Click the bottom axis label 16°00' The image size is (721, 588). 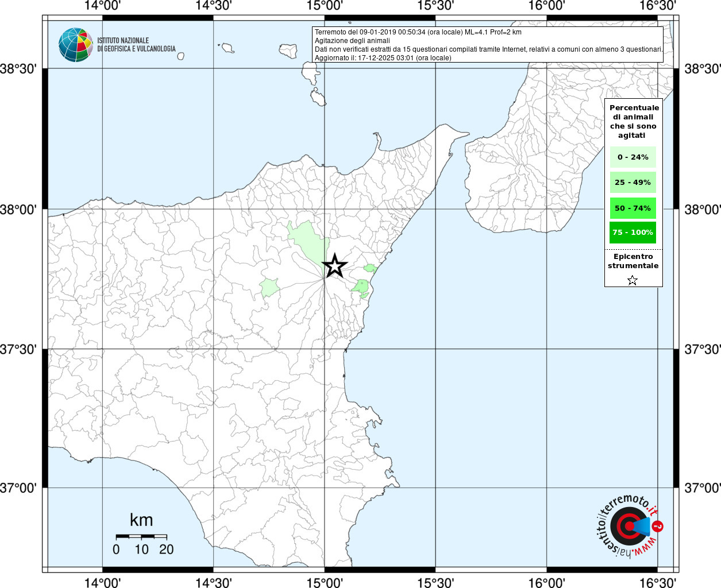click(546, 582)
